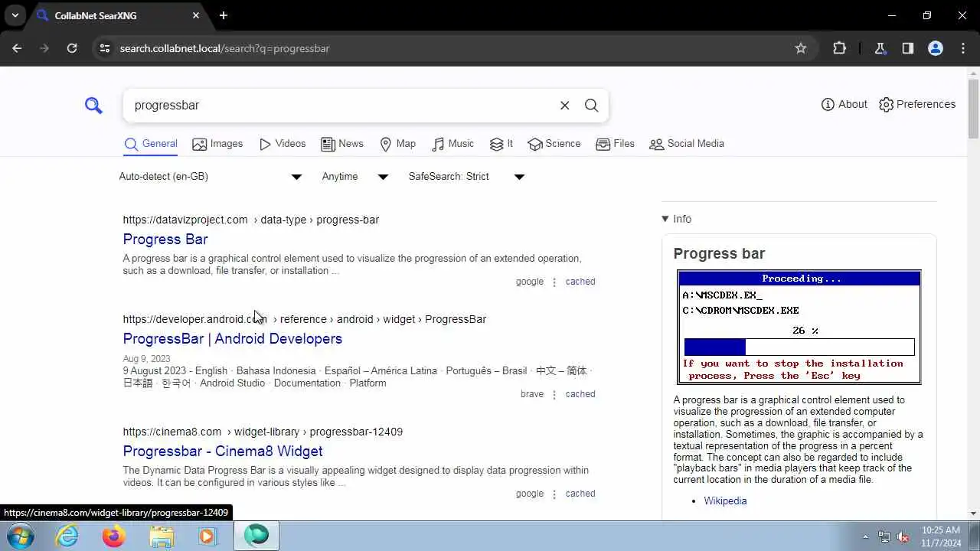Open the tab search dropdown arrow
This screenshot has height=551, width=980.
click(15, 15)
